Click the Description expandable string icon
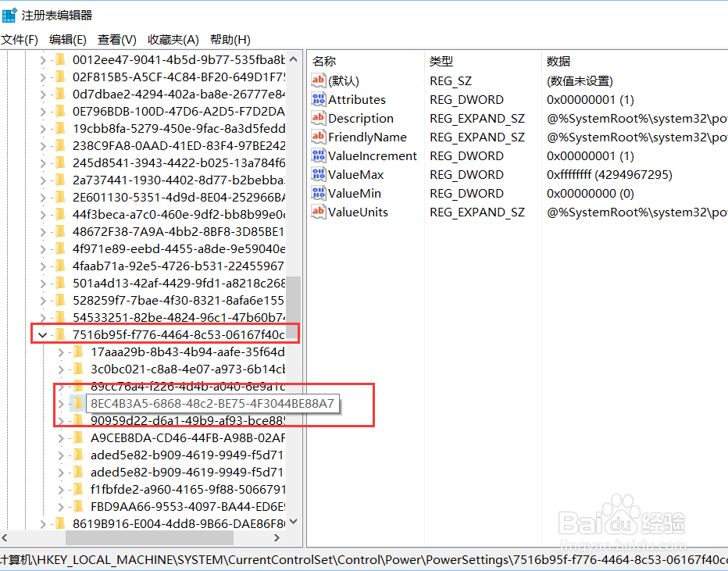The image size is (728, 571). 319,118
